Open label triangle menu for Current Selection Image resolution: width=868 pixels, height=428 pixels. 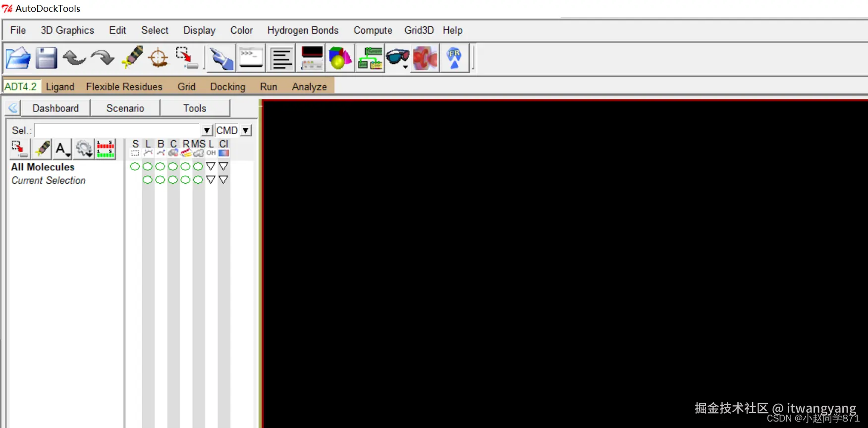(x=211, y=179)
